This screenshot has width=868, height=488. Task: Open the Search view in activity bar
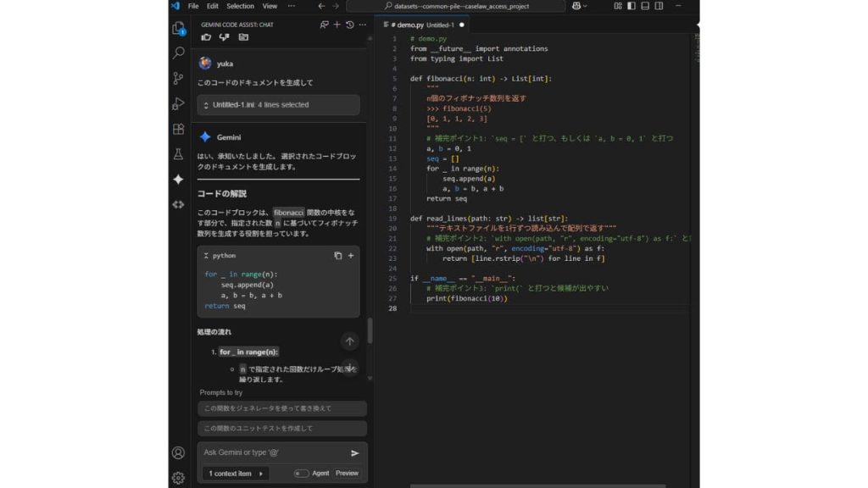pos(178,53)
